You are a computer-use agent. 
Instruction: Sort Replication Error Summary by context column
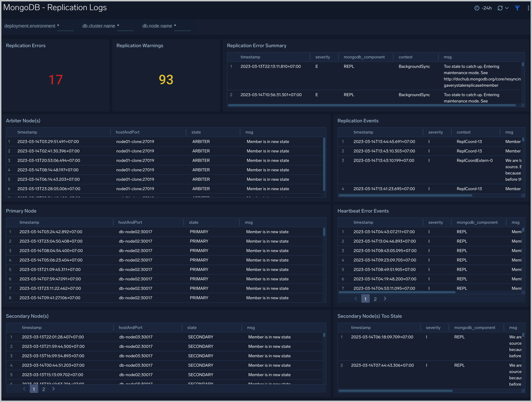pos(406,57)
